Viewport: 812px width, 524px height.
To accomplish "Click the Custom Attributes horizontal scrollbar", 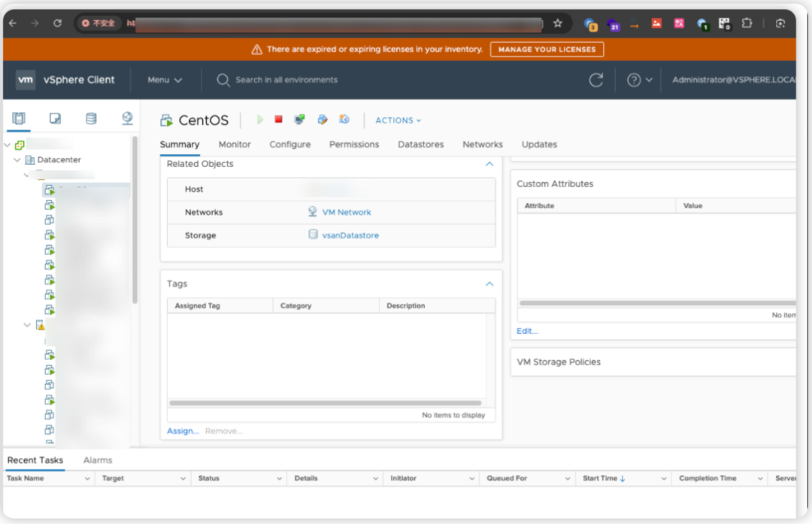I will (658, 304).
